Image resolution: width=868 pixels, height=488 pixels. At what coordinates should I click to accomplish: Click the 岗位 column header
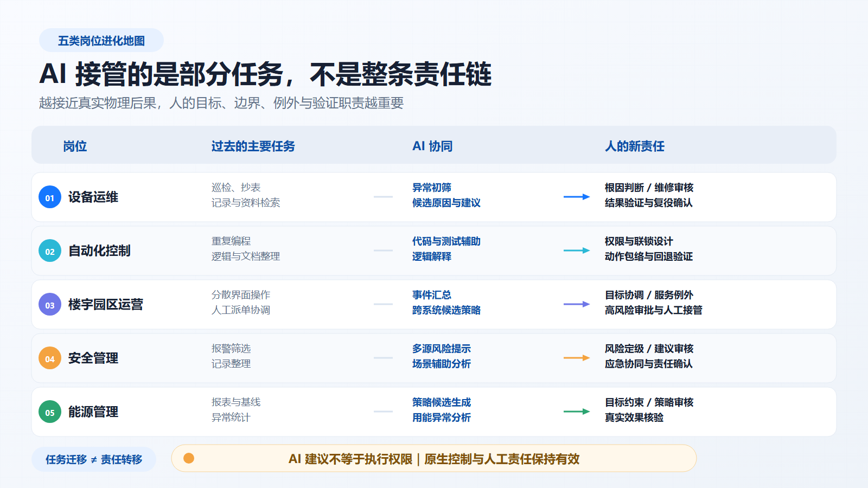click(x=75, y=146)
